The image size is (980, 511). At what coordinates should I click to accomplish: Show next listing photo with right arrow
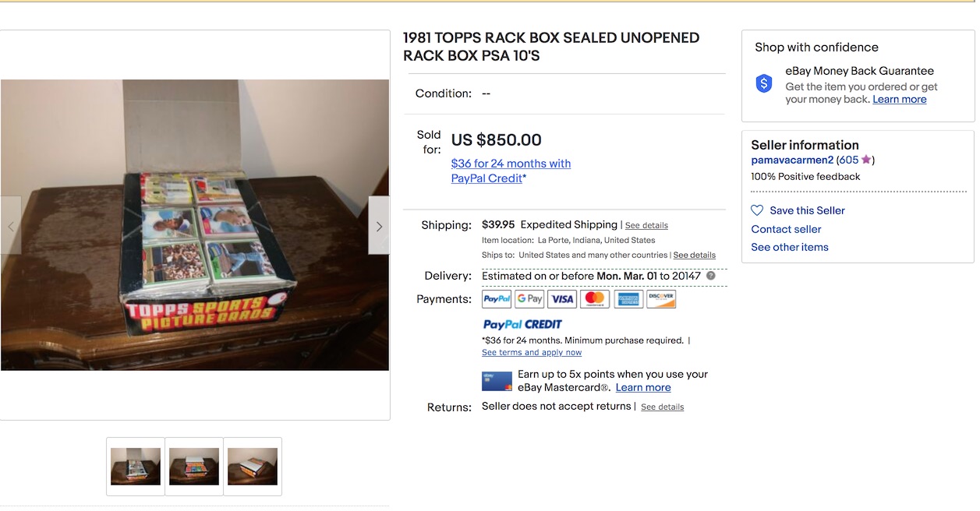379,226
